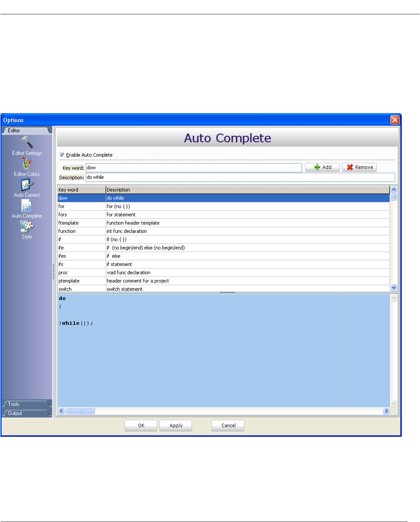Select the 'ifes' keyword row
Screen dimensions: 420x522
click(223, 256)
